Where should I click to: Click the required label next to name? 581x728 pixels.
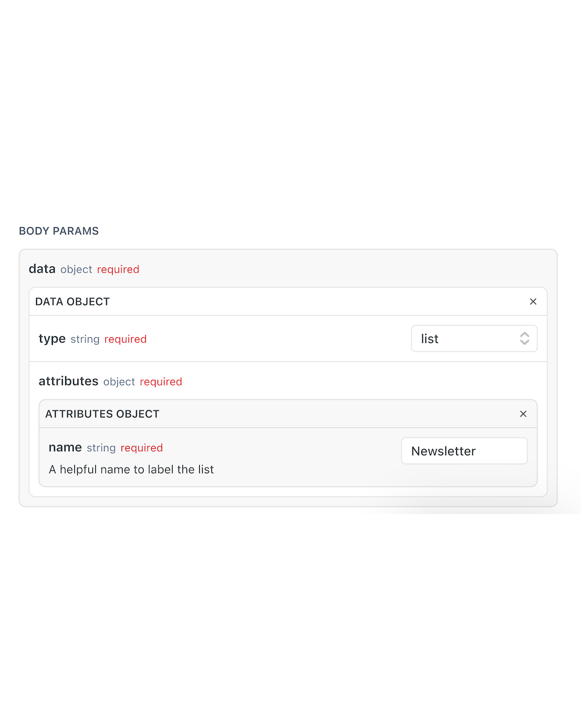[x=142, y=448]
